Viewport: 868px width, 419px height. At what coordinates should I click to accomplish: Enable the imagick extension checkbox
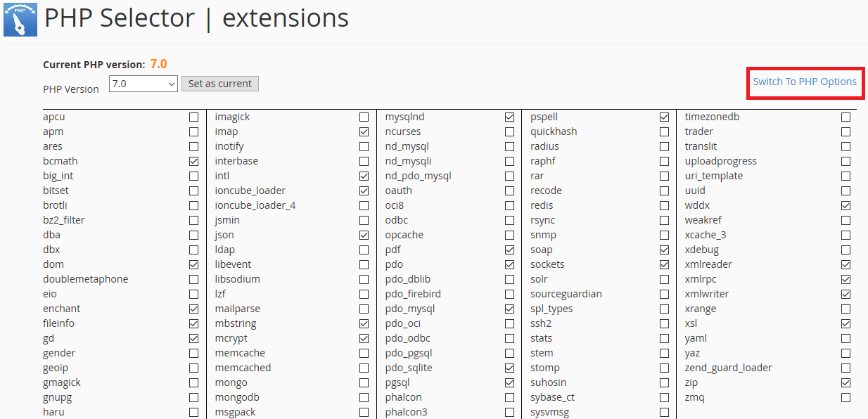click(364, 117)
